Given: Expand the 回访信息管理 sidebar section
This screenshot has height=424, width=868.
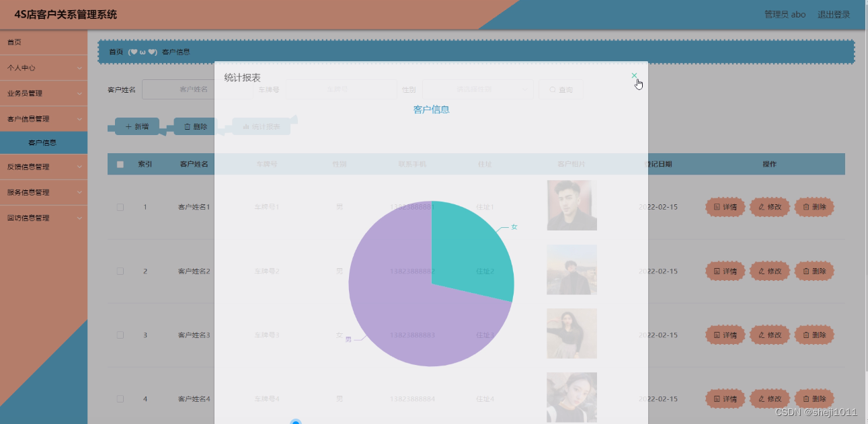Looking at the screenshot, I should coord(43,218).
